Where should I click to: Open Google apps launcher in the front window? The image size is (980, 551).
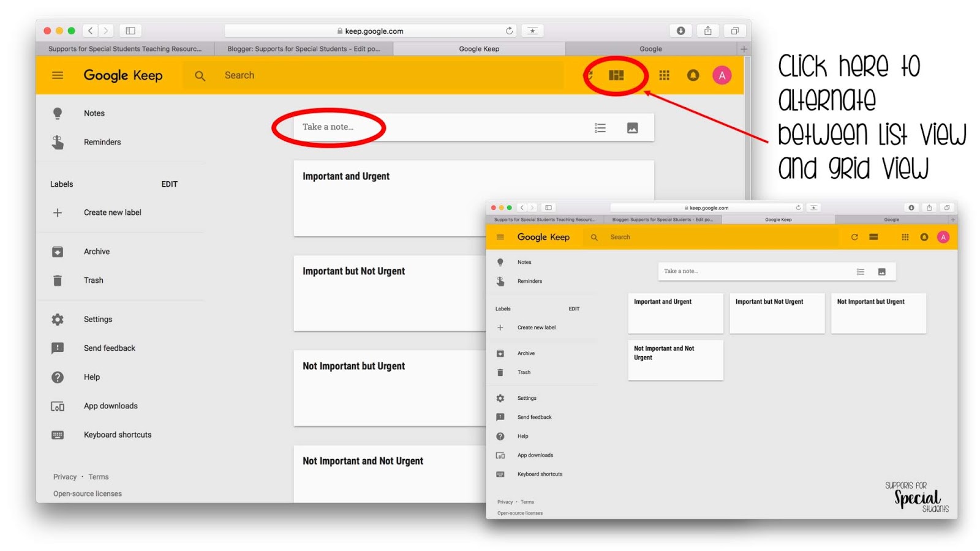pos(905,238)
